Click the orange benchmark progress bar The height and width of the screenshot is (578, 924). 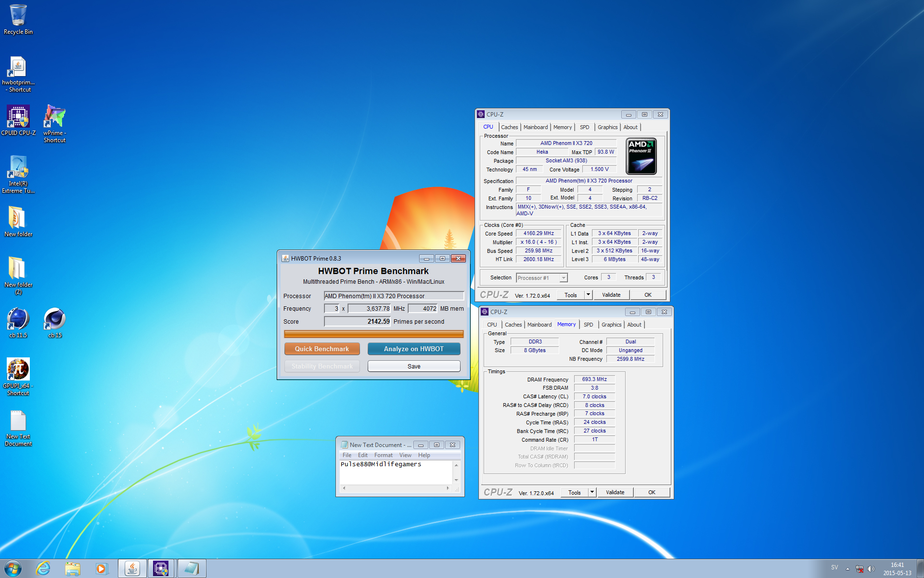(373, 334)
